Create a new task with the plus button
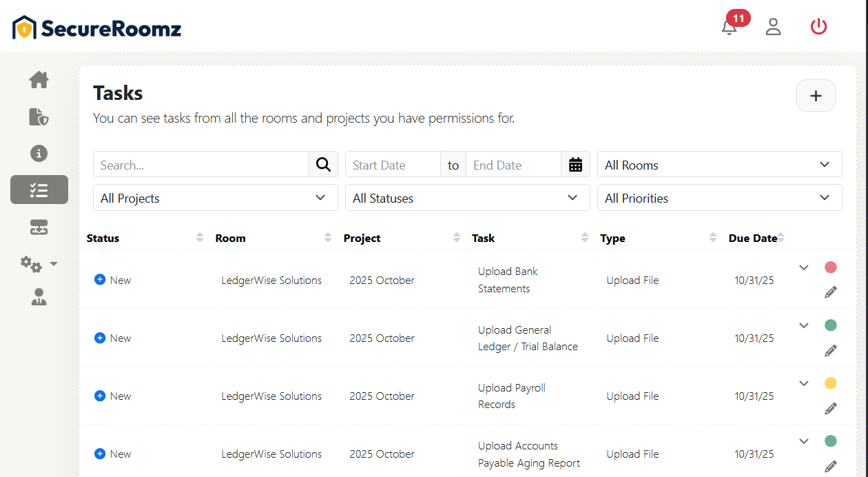The image size is (868, 477). tap(816, 95)
